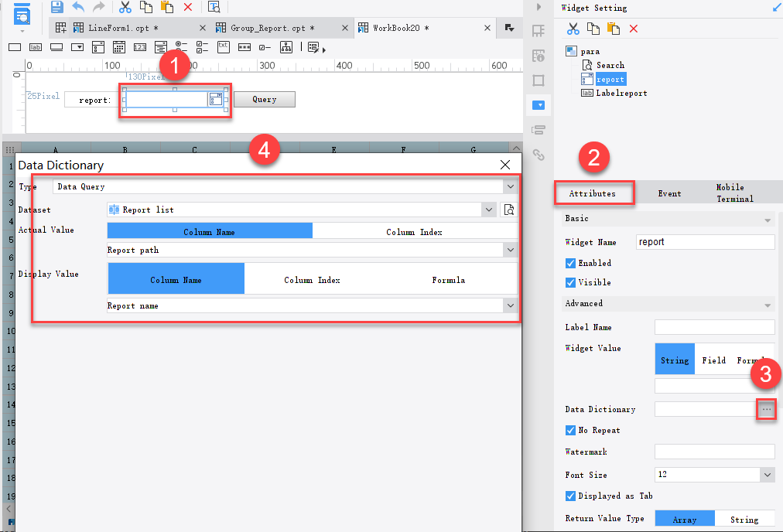The image size is (783, 532).
Task: Click the Query button on the canvas
Action: (265, 99)
